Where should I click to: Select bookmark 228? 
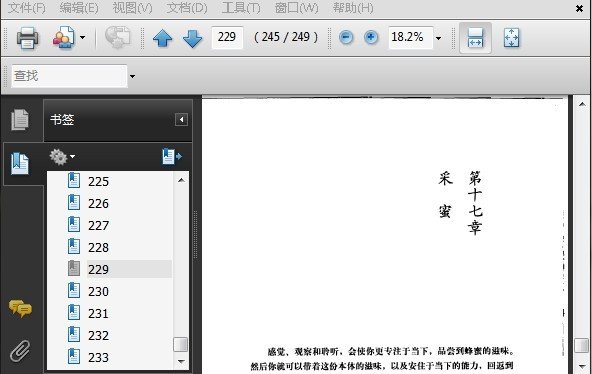99,248
